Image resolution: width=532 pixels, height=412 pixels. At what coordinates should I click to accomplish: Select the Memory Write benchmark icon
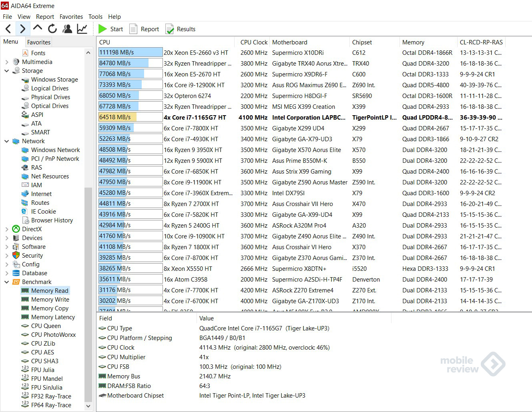click(25, 300)
